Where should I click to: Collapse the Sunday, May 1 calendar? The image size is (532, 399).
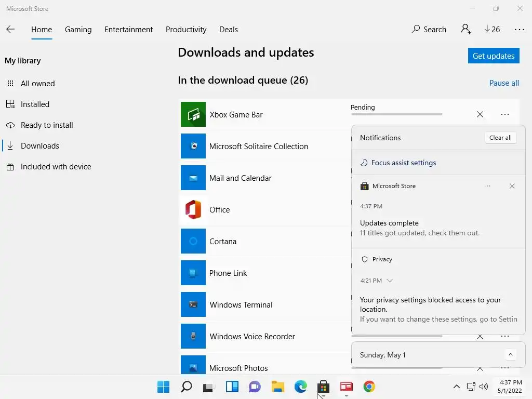pyautogui.click(x=510, y=355)
